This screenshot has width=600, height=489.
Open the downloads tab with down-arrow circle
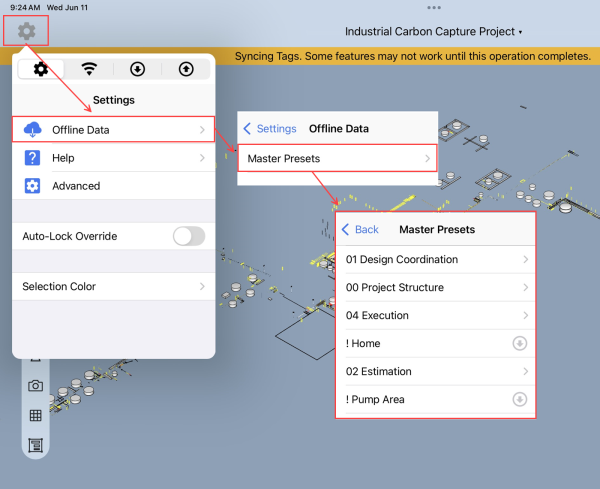[x=137, y=69]
